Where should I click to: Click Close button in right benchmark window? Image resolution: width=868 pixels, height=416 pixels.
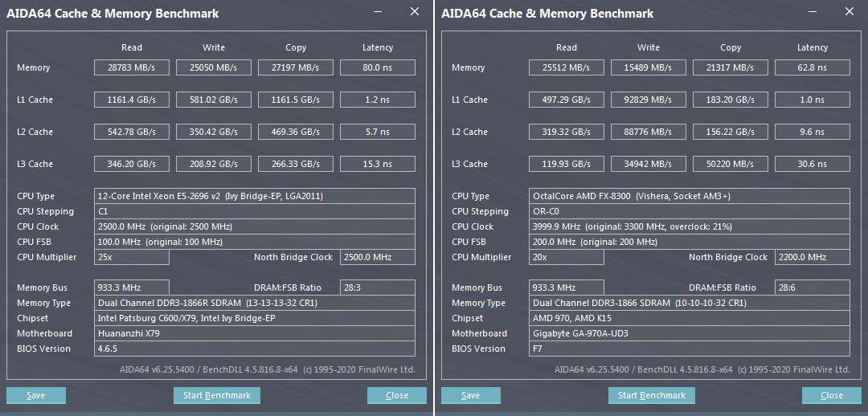click(x=832, y=395)
